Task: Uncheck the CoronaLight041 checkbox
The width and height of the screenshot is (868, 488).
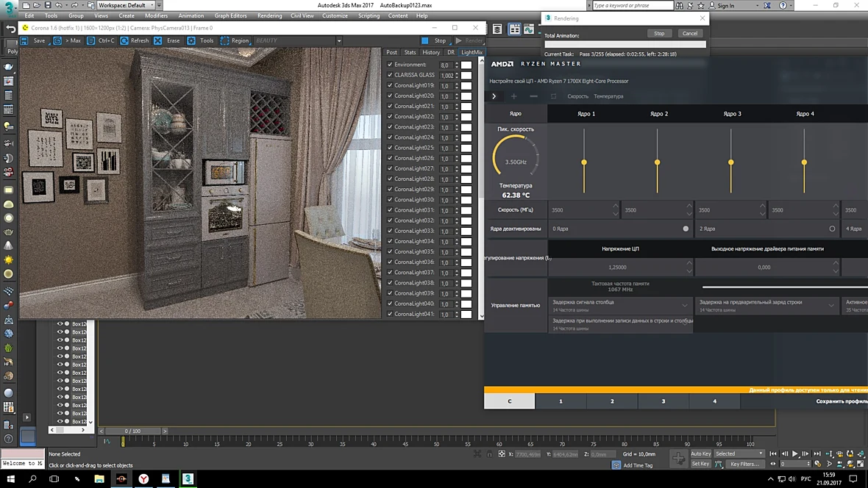Action: coord(390,314)
